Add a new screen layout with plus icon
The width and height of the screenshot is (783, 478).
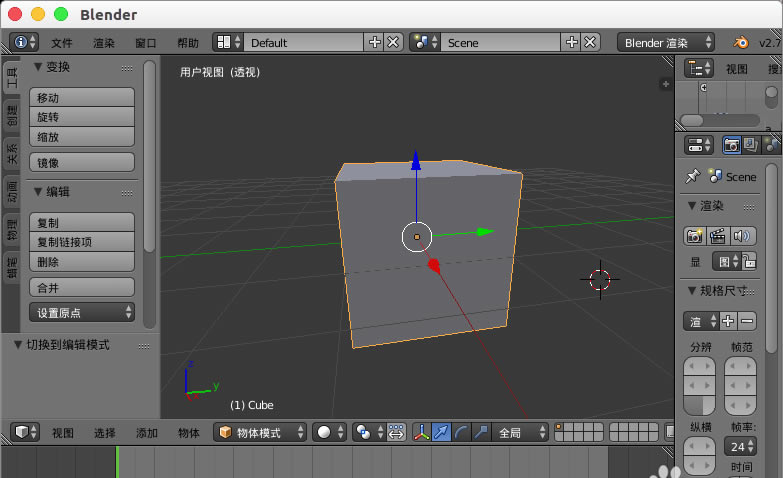[x=375, y=42]
